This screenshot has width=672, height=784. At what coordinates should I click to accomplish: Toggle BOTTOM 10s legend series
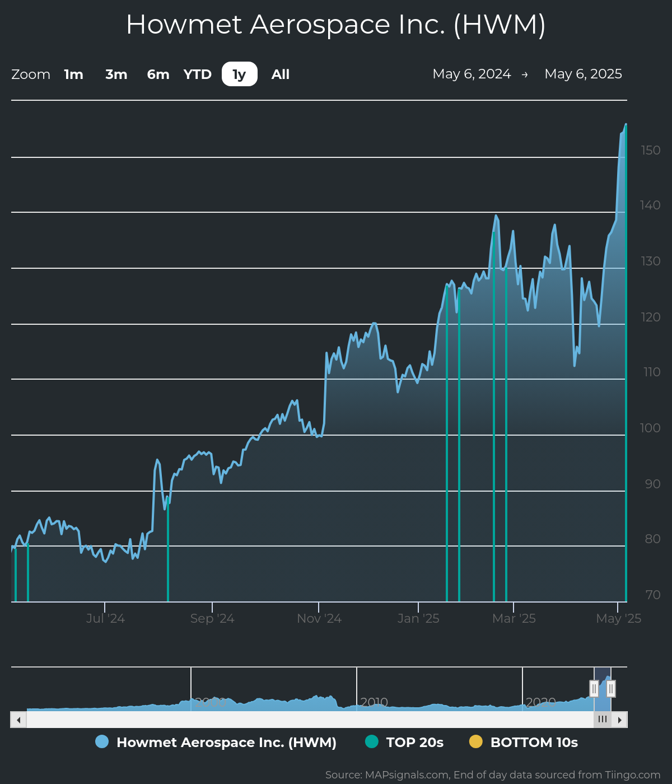pos(524,742)
